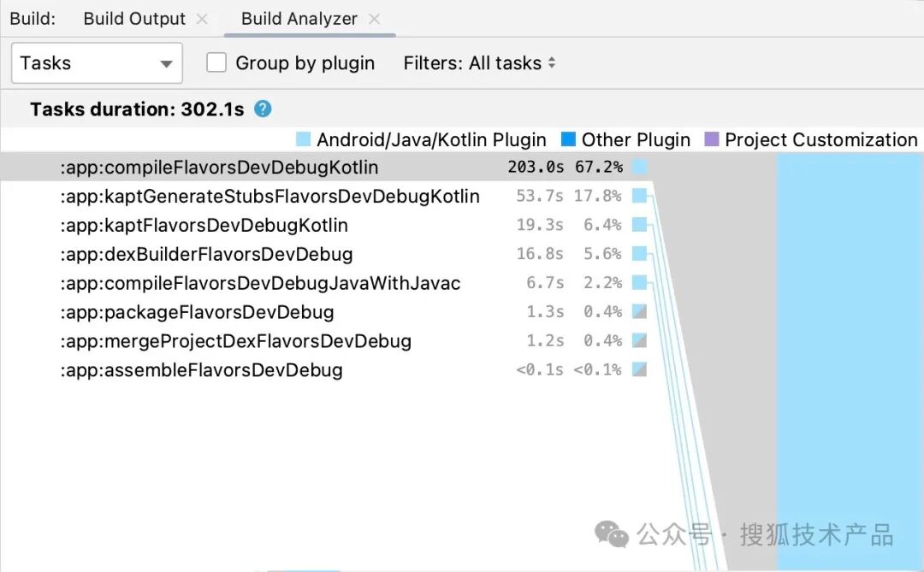Close the Build Output tab
The image size is (924, 572).
point(202,19)
